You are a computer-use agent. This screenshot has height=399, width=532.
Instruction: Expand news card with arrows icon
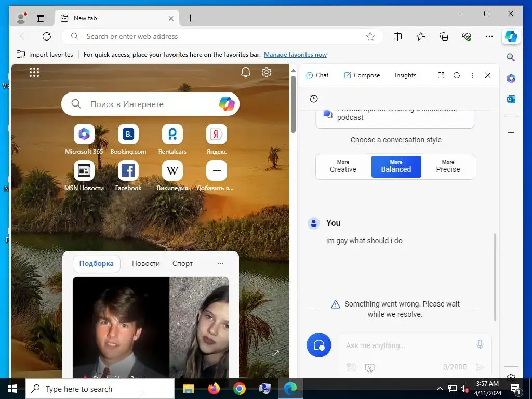[275, 353]
